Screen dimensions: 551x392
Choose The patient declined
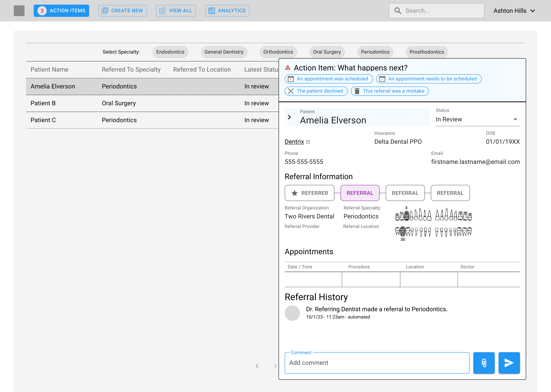click(x=316, y=91)
